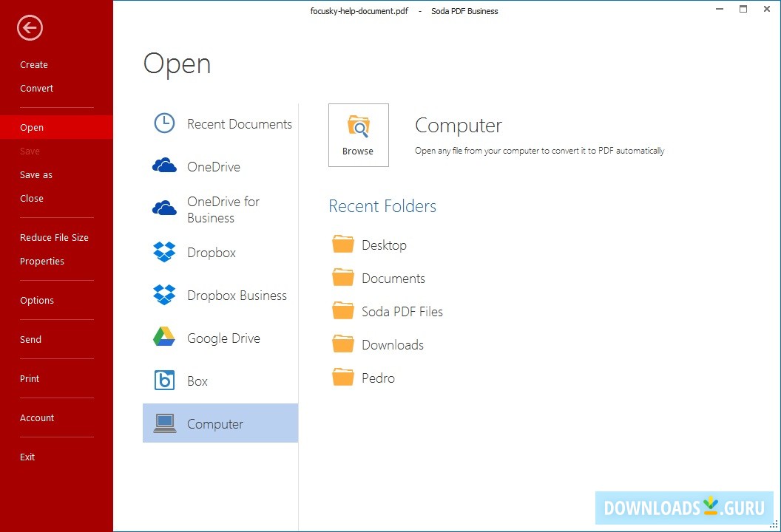781x532 pixels.
Task: Open the Pedro recent folder name
Action: pos(379,378)
